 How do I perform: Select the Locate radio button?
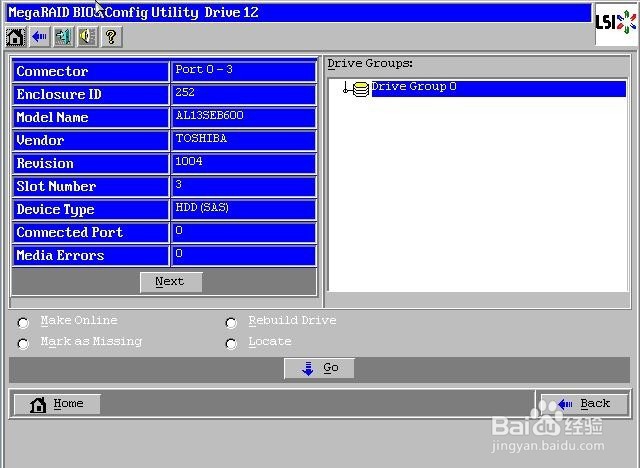pos(231,344)
